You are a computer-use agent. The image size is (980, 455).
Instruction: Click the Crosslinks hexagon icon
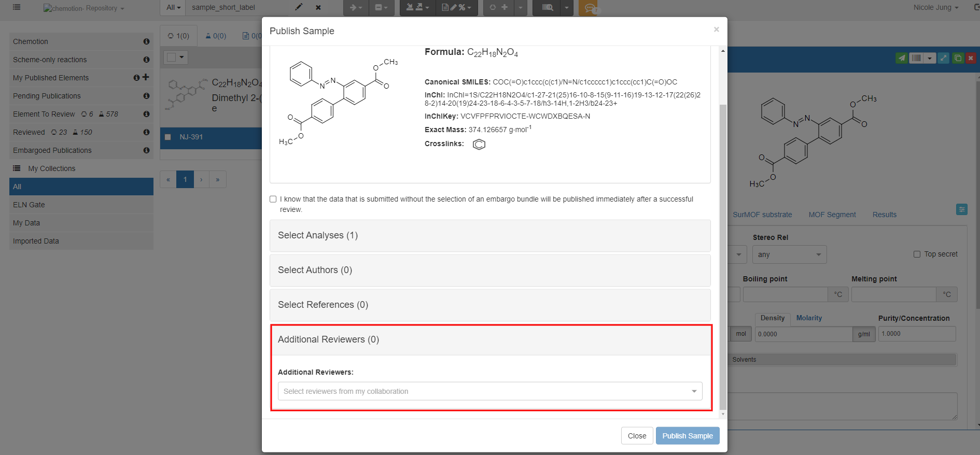pos(479,145)
